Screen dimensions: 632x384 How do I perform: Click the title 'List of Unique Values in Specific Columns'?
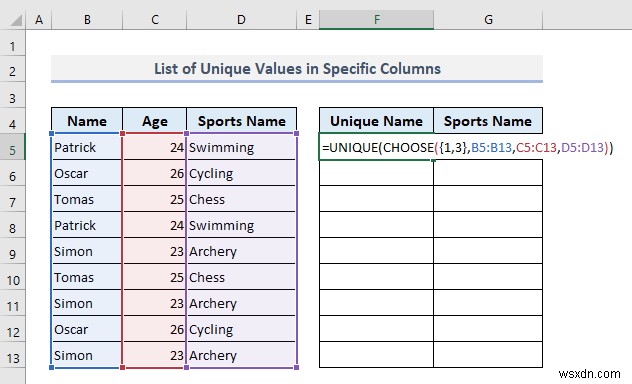coord(297,68)
